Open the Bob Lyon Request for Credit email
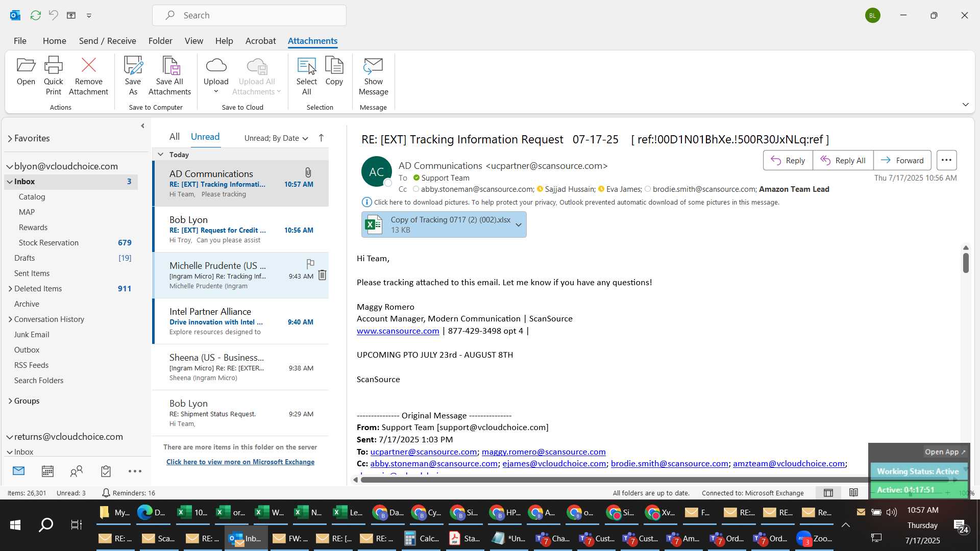The image size is (980, 551). (240, 230)
